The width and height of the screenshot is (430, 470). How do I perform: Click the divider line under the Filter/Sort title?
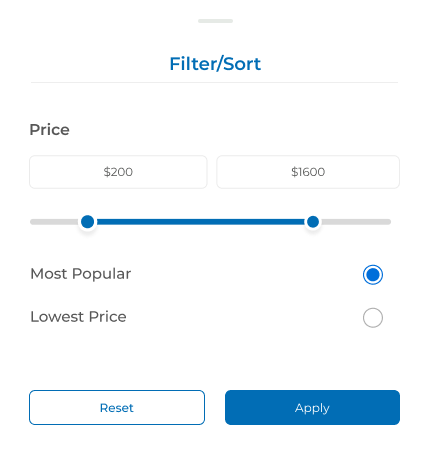(214, 82)
